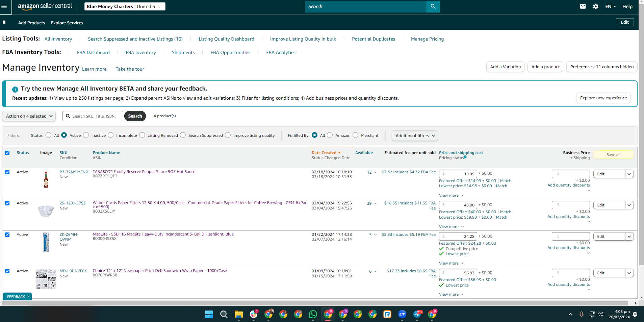Expand View more under MagLite pricing
Image resolution: width=644 pixels, height=322 pixels.
(451, 263)
